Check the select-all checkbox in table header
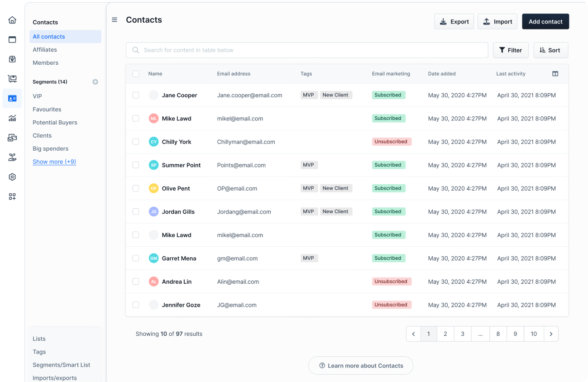Viewport: 588px width, 382px height. (x=136, y=74)
